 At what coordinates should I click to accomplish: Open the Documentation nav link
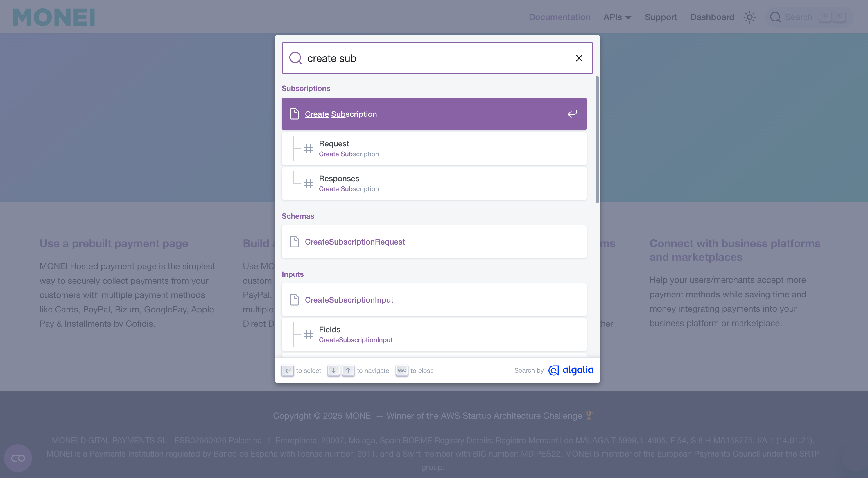click(559, 17)
